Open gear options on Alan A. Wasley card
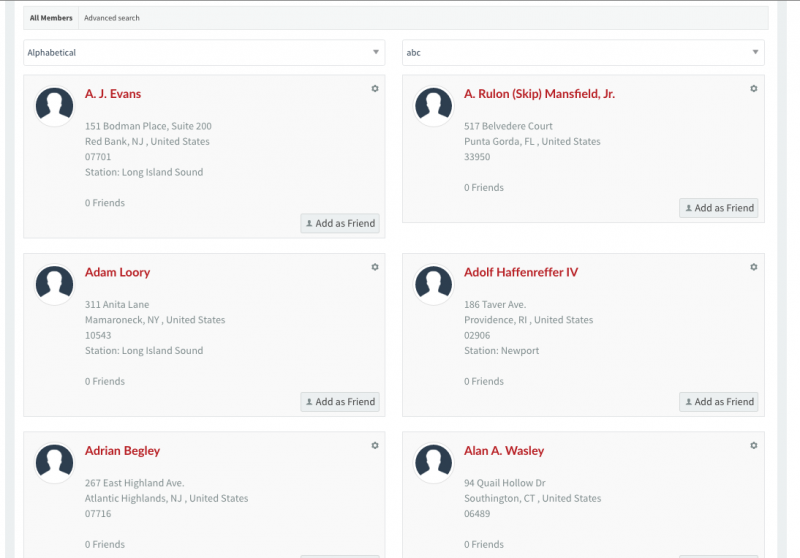Image resolution: width=800 pixels, height=558 pixels. [754, 445]
